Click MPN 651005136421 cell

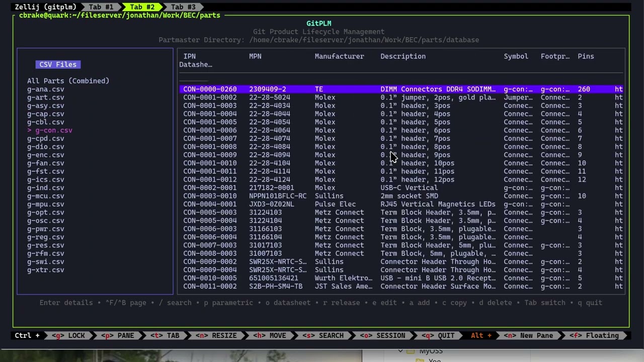click(273, 278)
